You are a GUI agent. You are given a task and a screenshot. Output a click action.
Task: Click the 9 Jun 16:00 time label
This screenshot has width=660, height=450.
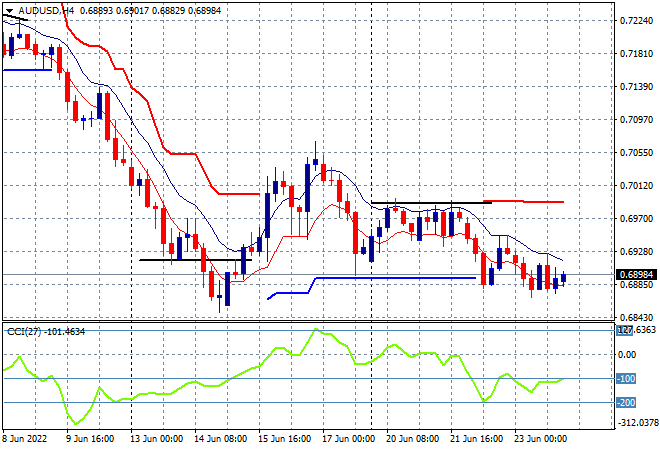click(x=90, y=439)
